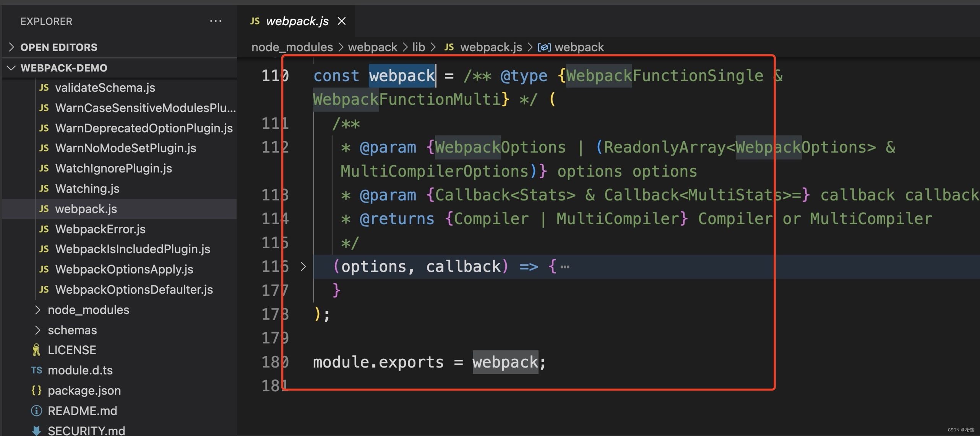This screenshot has height=436, width=980.
Task: Unfold the collapsed code at line 116
Action: (304, 266)
